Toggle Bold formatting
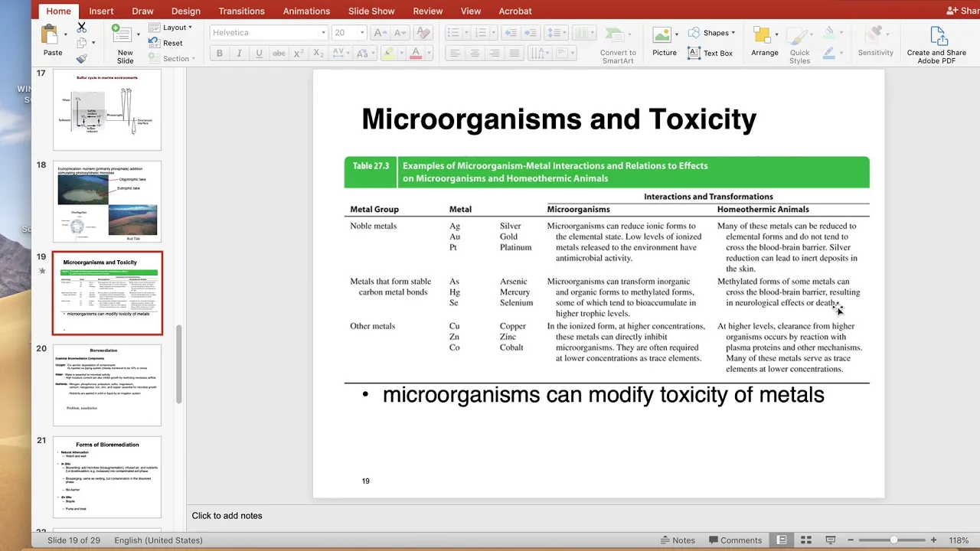The image size is (980, 551). click(220, 54)
